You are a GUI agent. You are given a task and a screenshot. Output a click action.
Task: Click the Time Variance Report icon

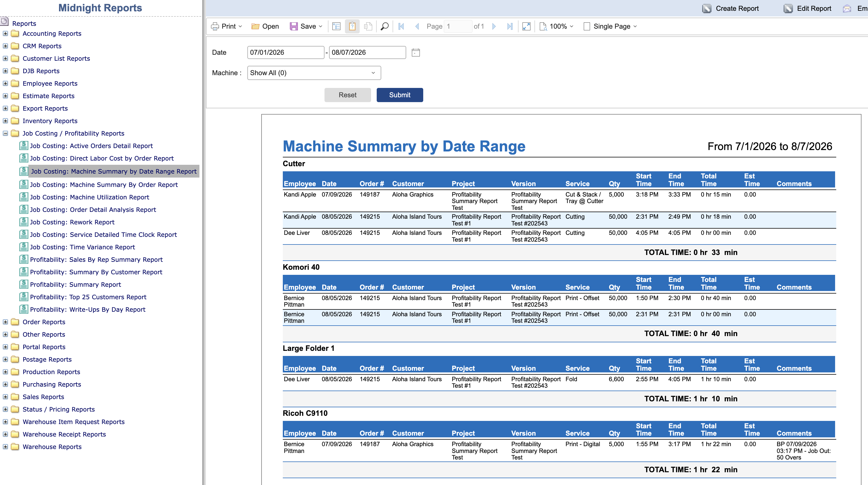(x=24, y=246)
